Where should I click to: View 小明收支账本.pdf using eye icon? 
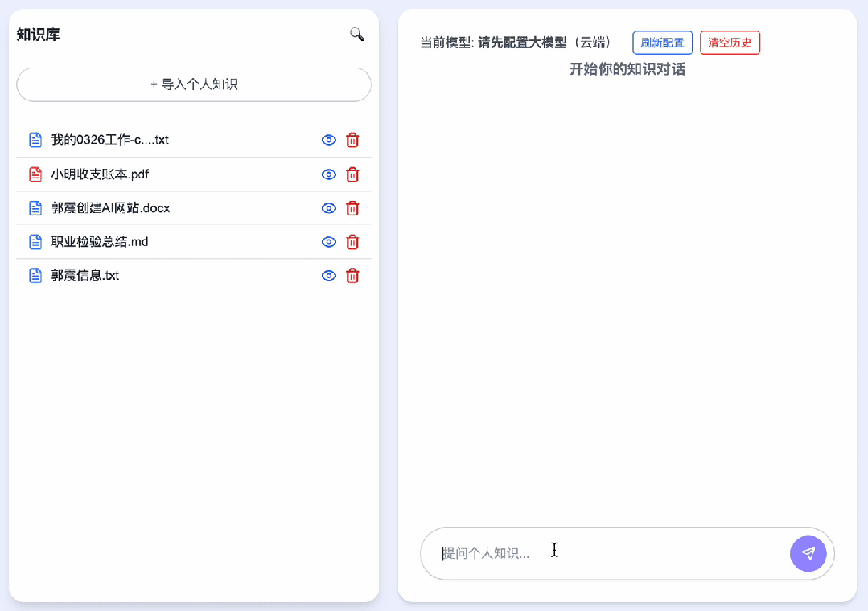click(328, 174)
